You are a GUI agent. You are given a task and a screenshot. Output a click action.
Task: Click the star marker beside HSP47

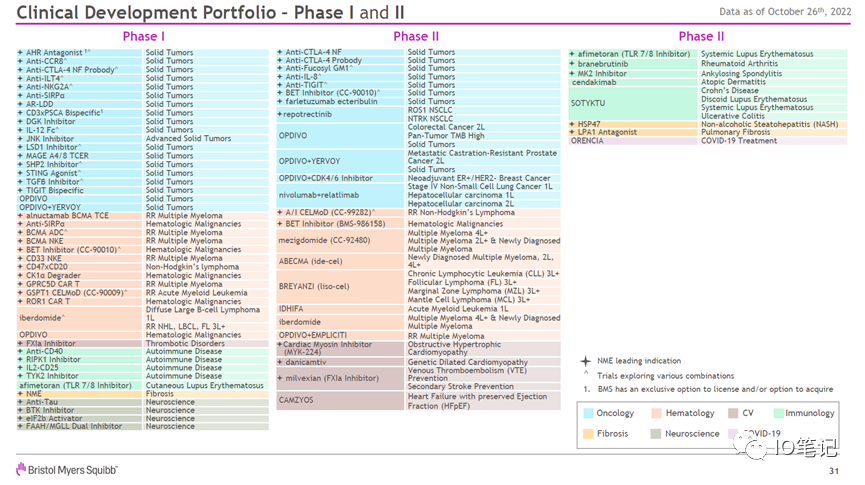(572, 124)
